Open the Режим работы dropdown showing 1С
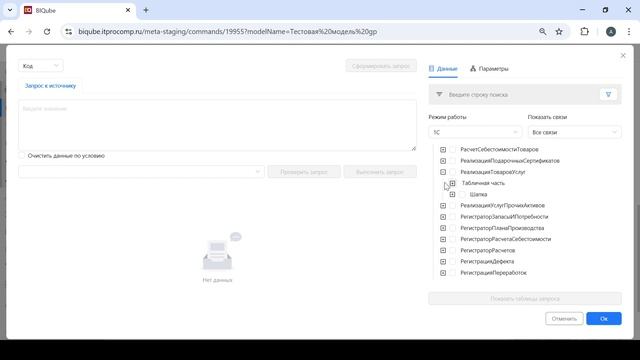 coord(475,132)
